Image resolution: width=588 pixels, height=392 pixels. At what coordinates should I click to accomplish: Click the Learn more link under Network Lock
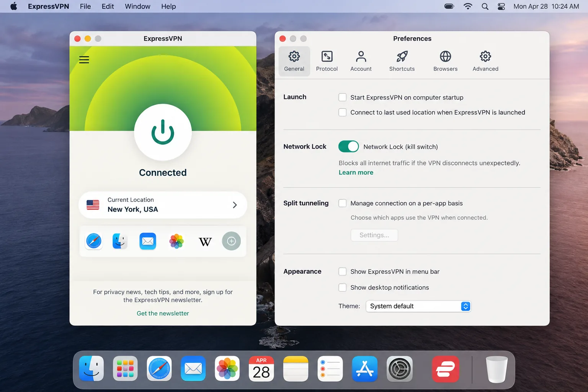356,172
